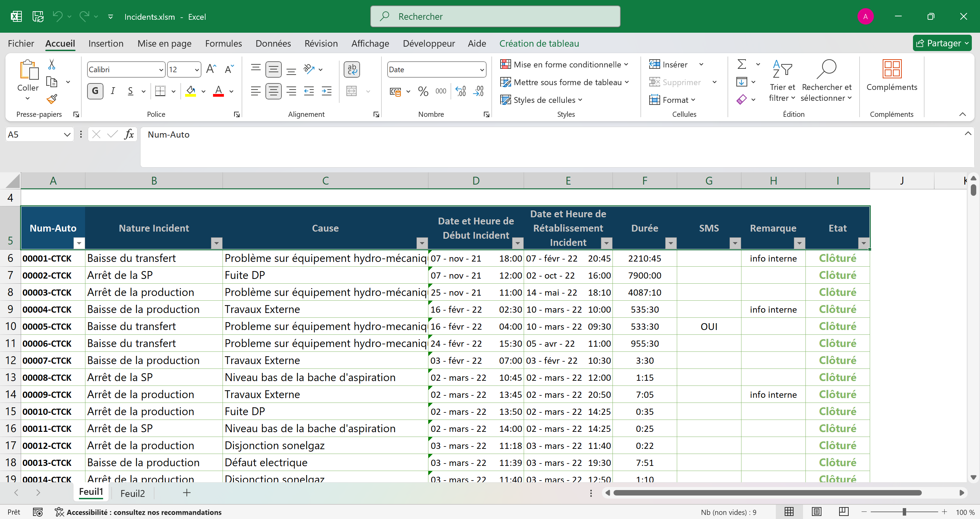Viewport: 980px width, 519px height.
Task: Open the Formules ribbon tab
Action: (x=223, y=43)
